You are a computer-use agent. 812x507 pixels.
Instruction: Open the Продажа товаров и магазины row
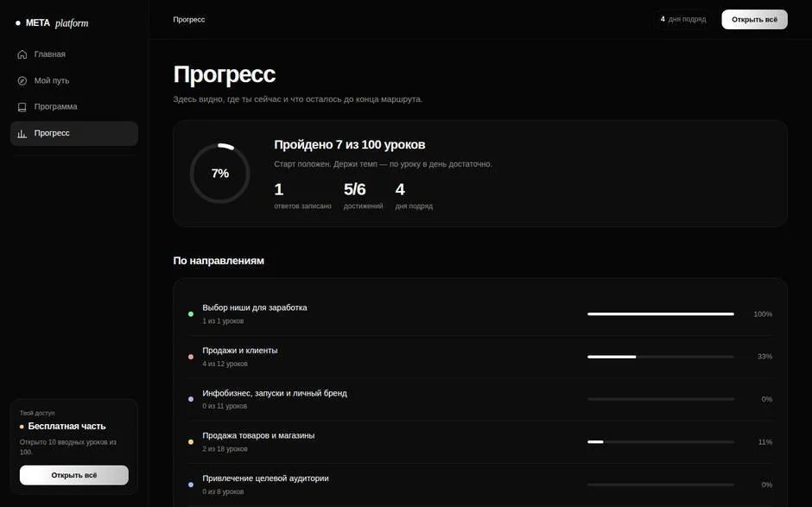tap(480, 441)
